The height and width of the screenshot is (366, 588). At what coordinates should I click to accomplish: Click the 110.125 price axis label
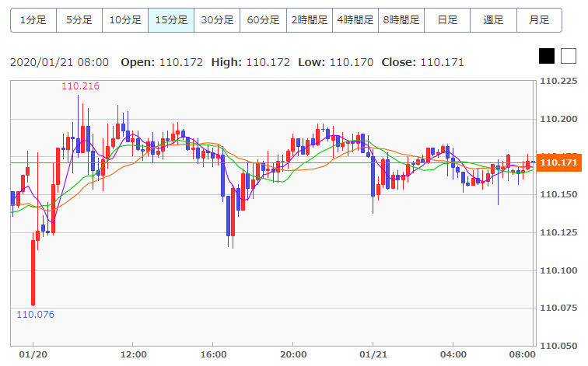pyautogui.click(x=558, y=232)
